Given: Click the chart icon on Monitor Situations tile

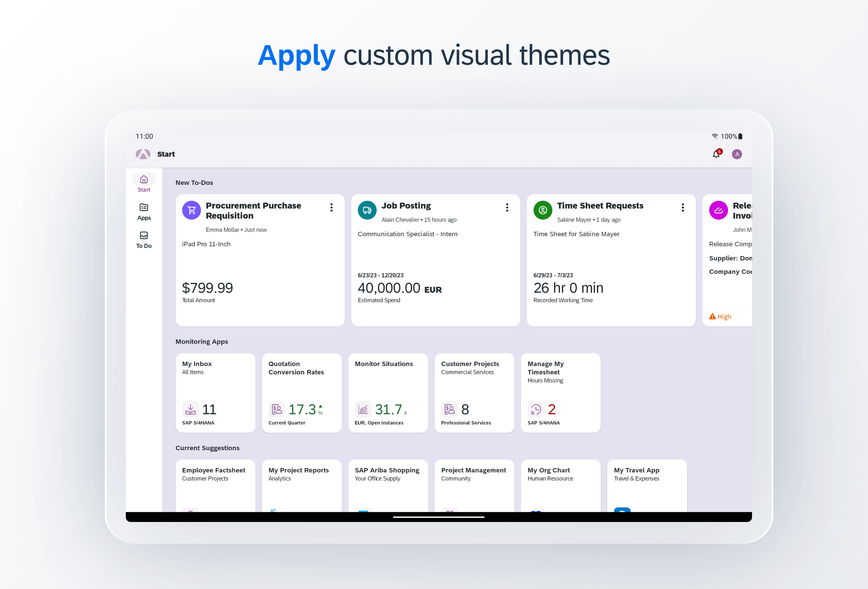Looking at the screenshot, I should click(x=363, y=409).
